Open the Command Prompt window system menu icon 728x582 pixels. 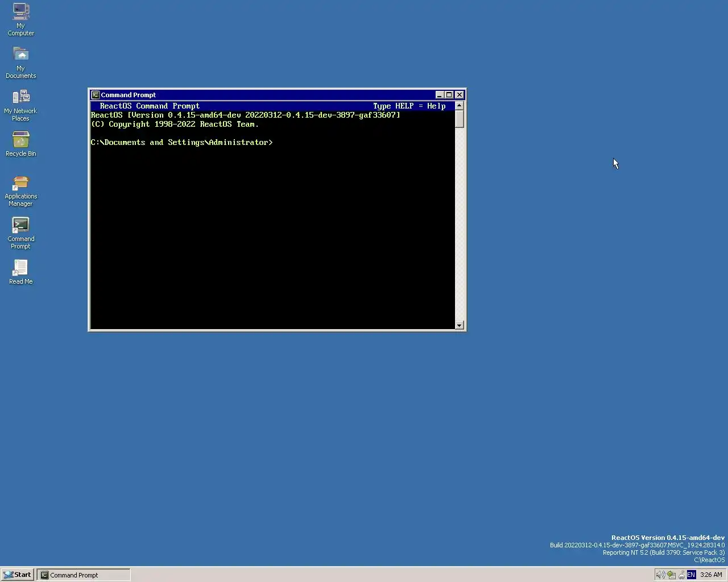click(96, 95)
